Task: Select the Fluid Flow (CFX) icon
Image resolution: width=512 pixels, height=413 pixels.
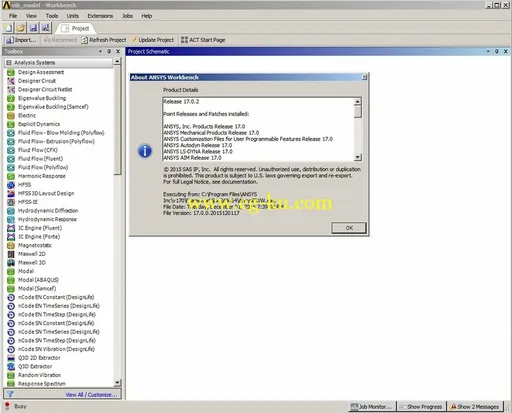Action: click(x=11, y=150)
